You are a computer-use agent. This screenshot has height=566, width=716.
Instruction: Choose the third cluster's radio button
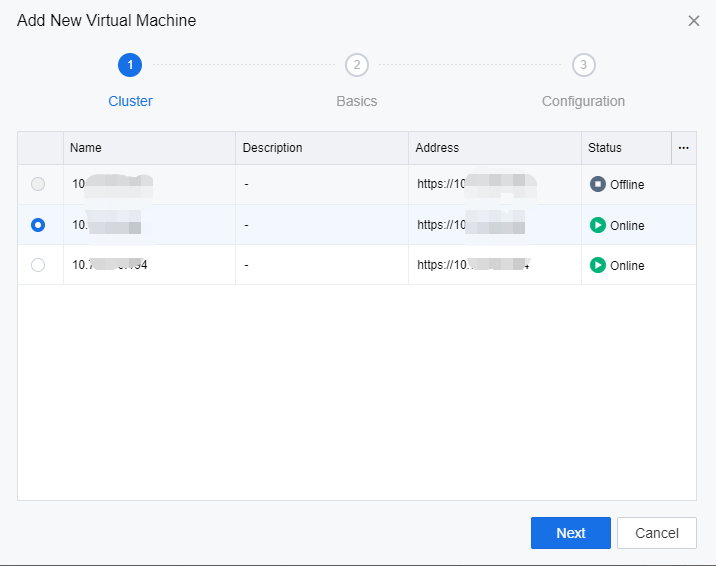38,265
